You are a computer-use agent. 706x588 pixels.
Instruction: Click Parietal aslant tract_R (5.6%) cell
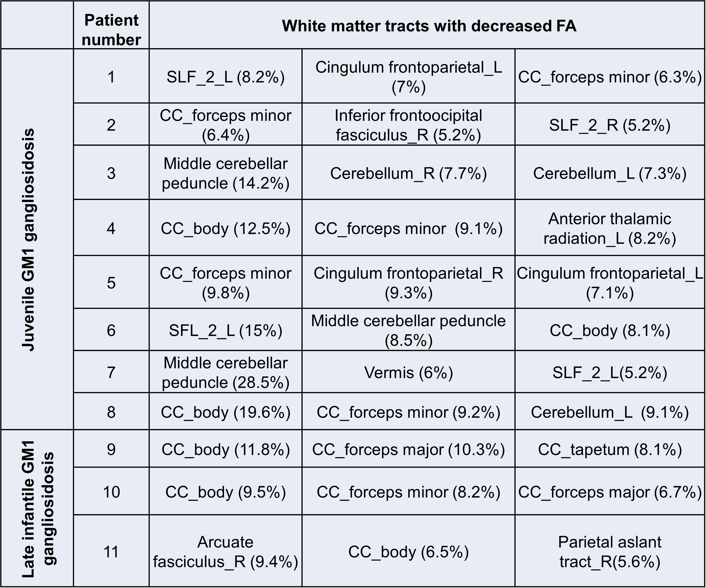pos(610,552)
